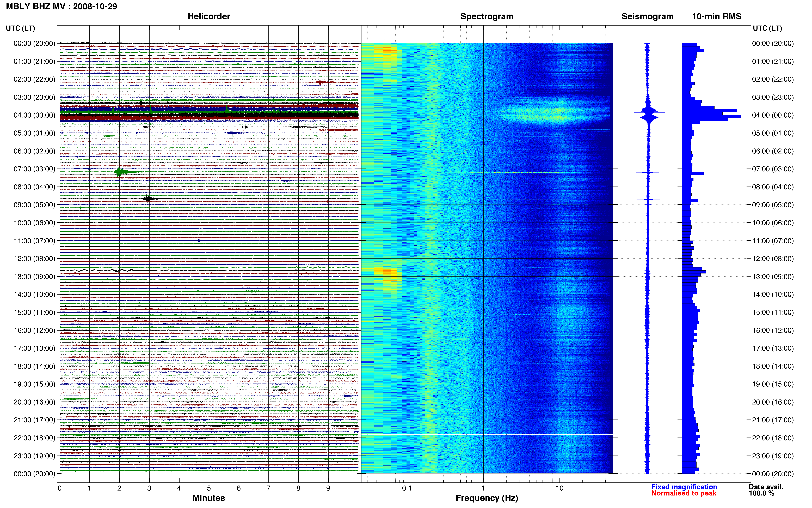This screenshot has height=508, width=812.
Task: Select the "Frequency (Hz)" axis title
Action: tap(487, 498)
